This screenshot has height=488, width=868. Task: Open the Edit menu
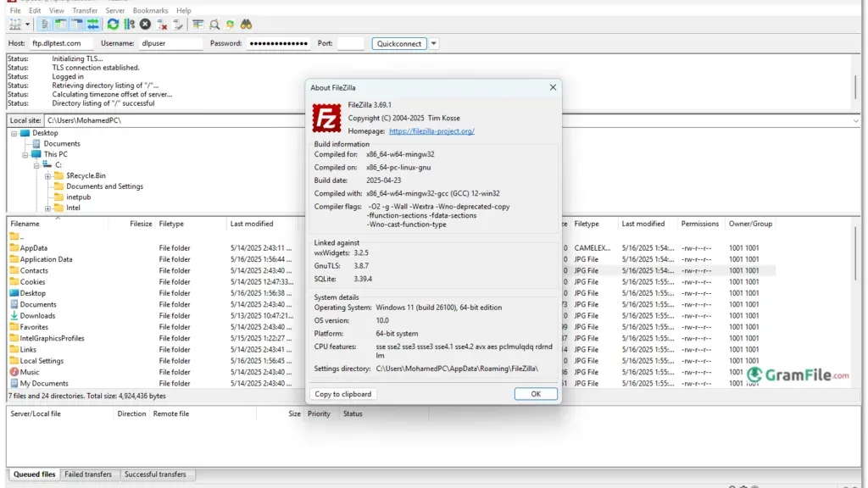pos(35,10)
